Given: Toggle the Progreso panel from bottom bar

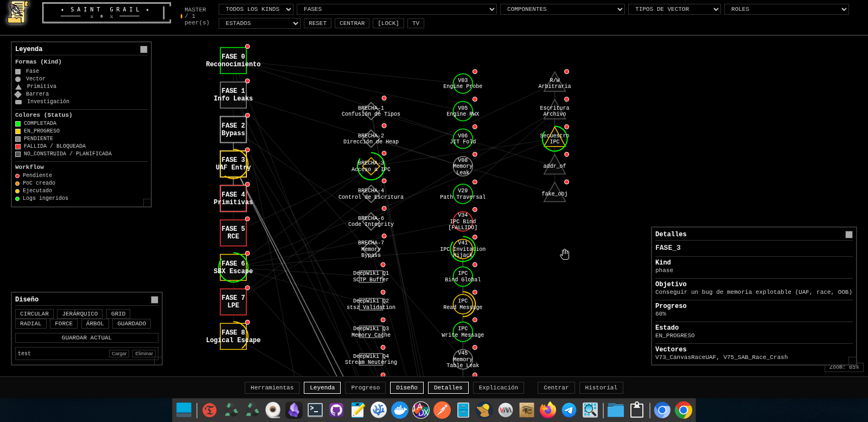Looking at the screenshot, I should 366,388.
